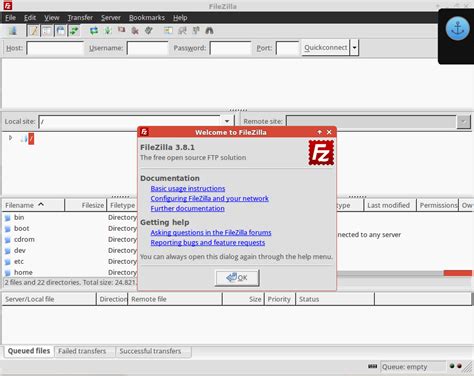Sort the remote list by the Last modified column header
This screenshot has height=376, width=474.
click(x=389, y=205)
